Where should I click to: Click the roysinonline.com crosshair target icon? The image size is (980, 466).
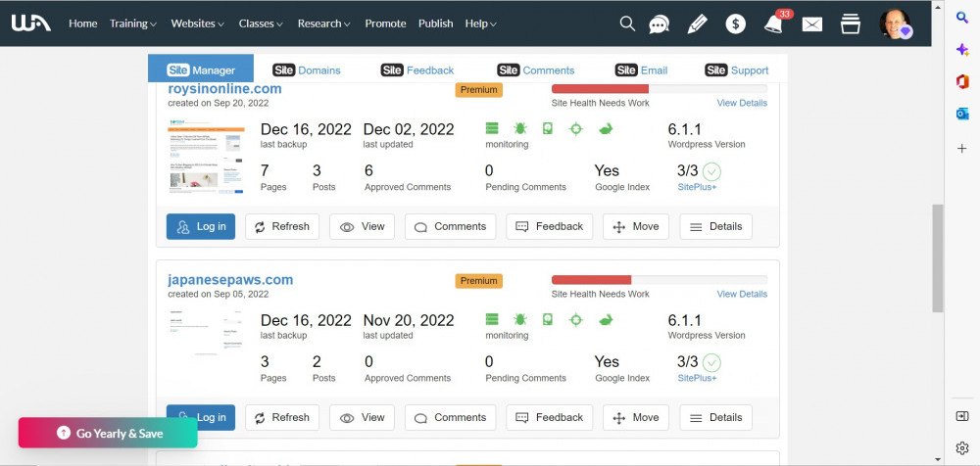pyautogui.click(x=575, y=128)
